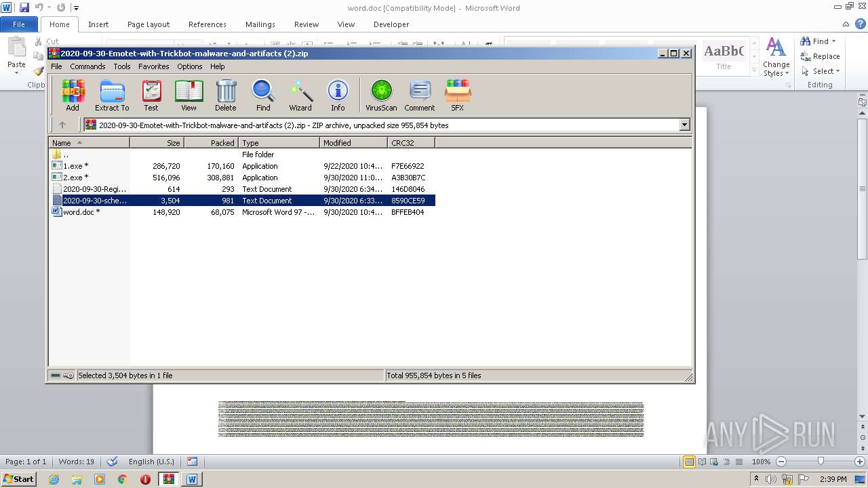
Task: Select the parent folder '..' row
Action: click(242, 155)
